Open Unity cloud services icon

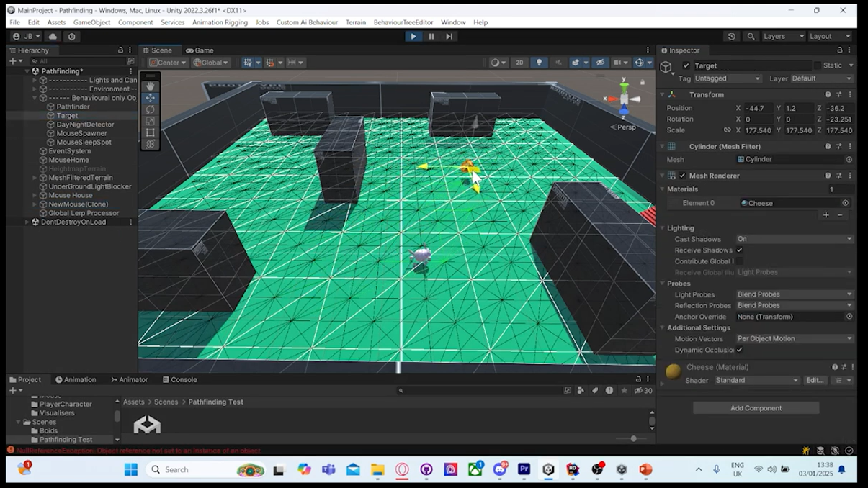click(53, 36)
